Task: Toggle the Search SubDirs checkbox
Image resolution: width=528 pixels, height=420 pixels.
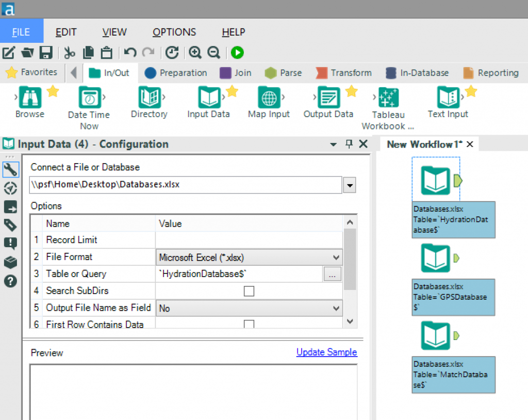Action: coord(249,291)
